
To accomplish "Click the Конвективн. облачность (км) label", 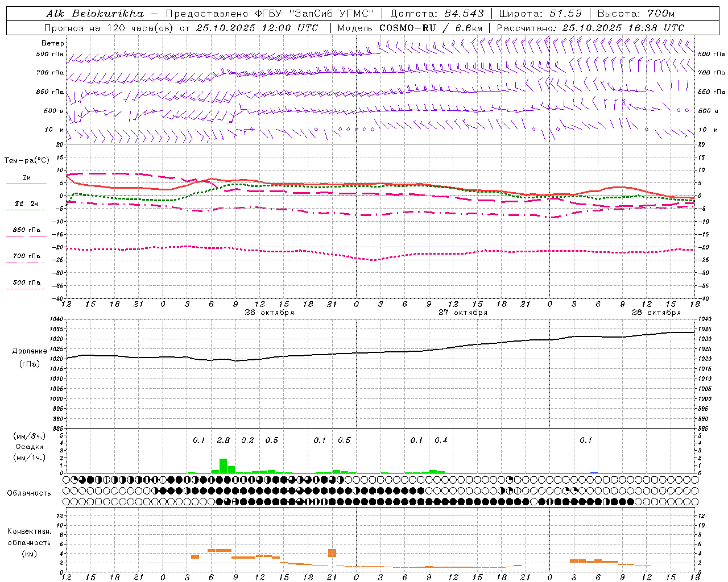I will (x=29, y=543).
